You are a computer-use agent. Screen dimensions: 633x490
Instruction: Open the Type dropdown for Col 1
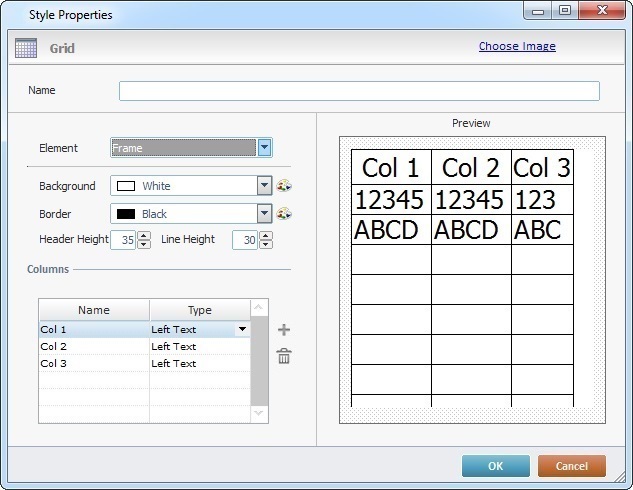[241, 329]
